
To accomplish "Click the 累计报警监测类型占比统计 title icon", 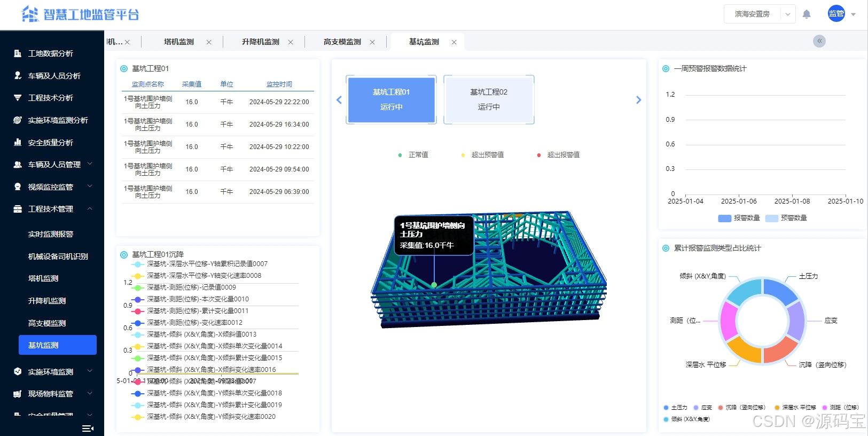I will [666, 248].
